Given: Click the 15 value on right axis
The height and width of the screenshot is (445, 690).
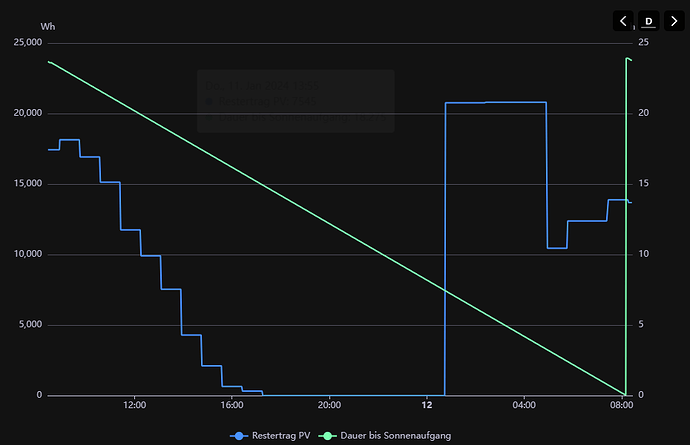Looking at the screenshot, I should pos(643,184).
